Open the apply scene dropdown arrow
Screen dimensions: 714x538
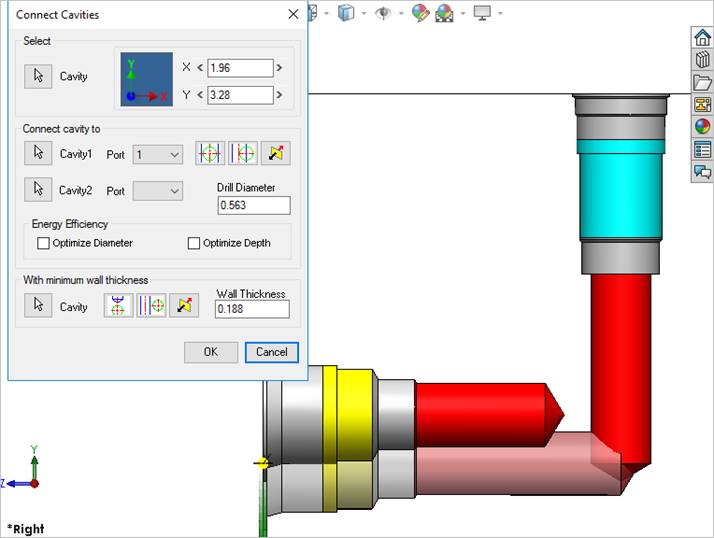coord(463,13)
